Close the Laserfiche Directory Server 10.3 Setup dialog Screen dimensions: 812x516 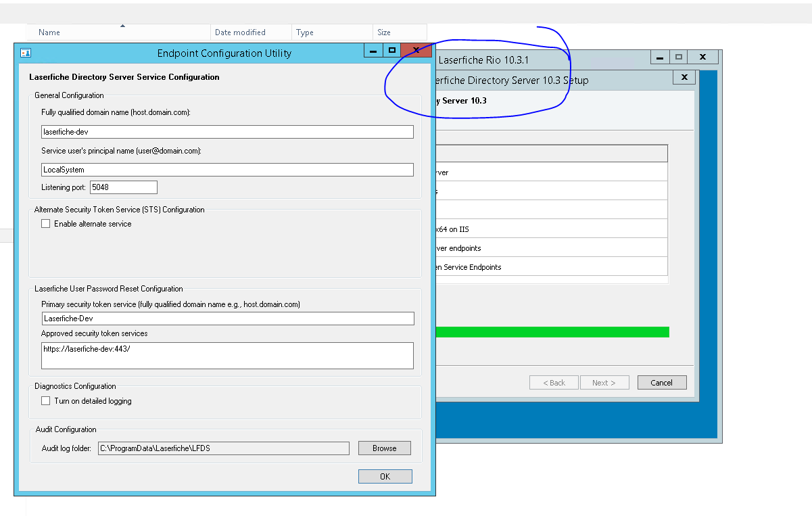coord(684,78)
